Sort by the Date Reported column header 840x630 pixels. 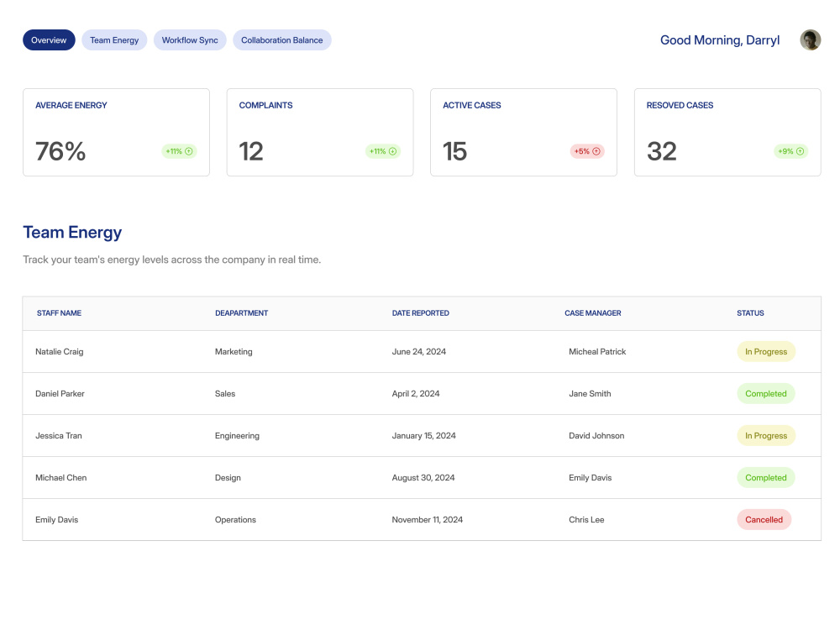click(421, 313)
